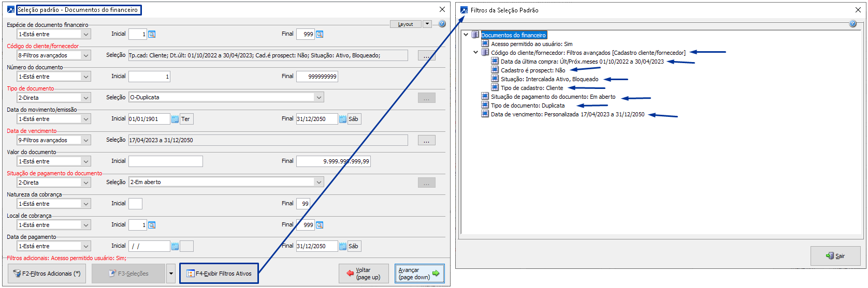Click icon beside Data da última compra

coord(495,61)
